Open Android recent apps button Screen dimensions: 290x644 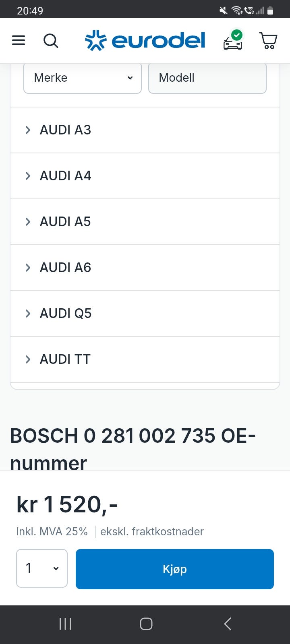[x=65, y=624]
